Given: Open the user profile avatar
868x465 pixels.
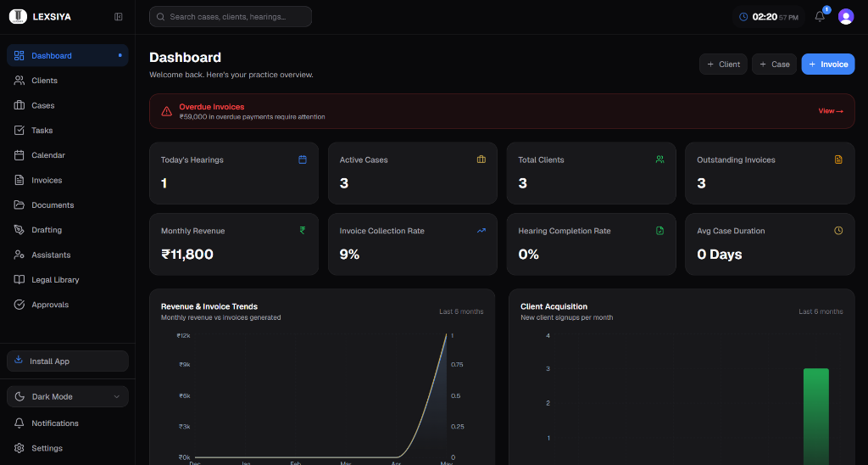Looking at the screenshot, I should point(846,17).
